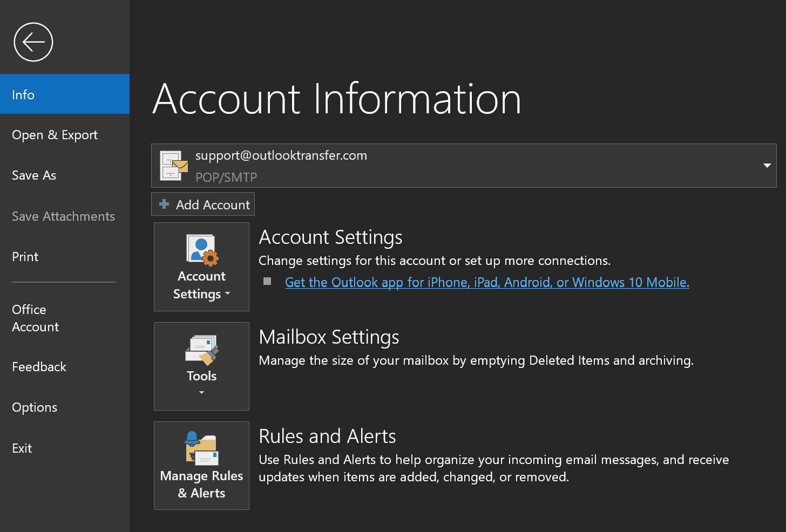Image resolution: width=786 pixels, height=532 pixels.
Task: Click the POP/SMTP account type text
Action: coord(226,178)
